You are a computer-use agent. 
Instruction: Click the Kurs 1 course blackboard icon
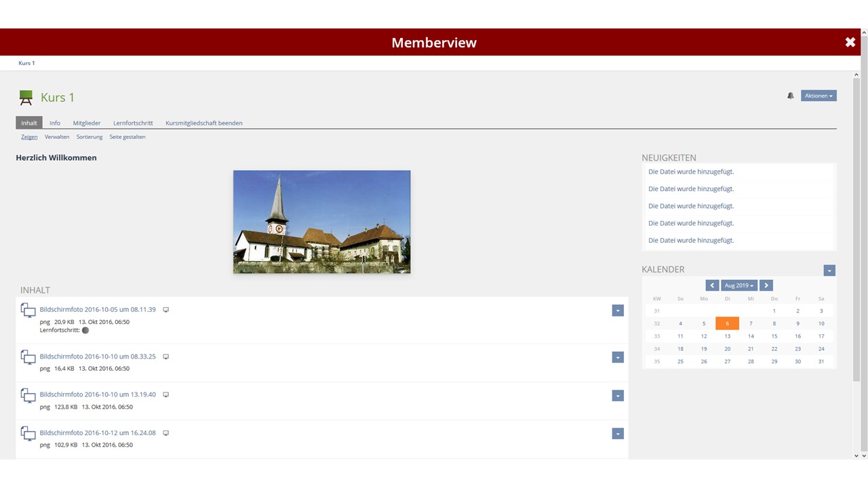26,98
